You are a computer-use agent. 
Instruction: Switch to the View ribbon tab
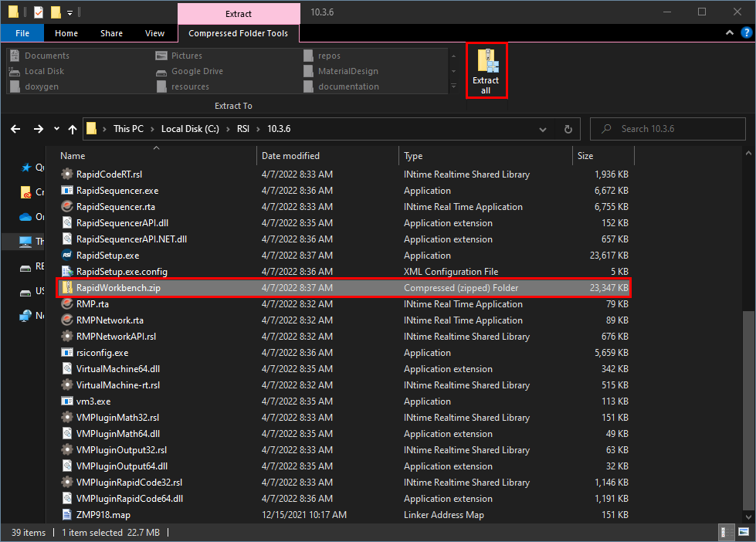(154, 33)
